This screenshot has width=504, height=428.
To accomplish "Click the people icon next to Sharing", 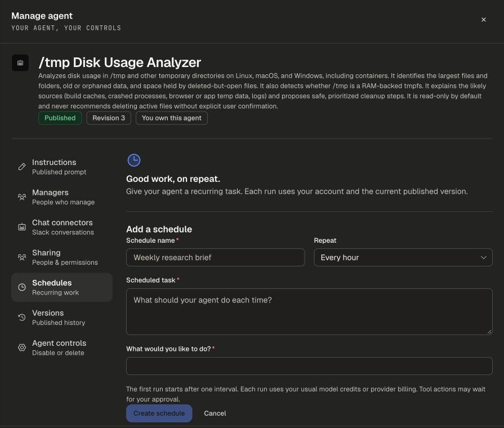I will [22, 257].
